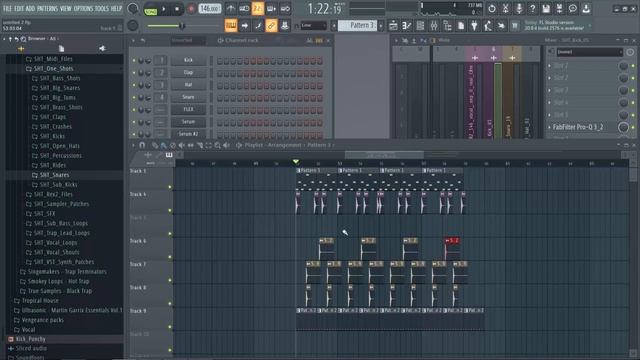Select the playlist paint brush tool
The image size is (640, 360).
pyautogui.click(x=163, y=145)
